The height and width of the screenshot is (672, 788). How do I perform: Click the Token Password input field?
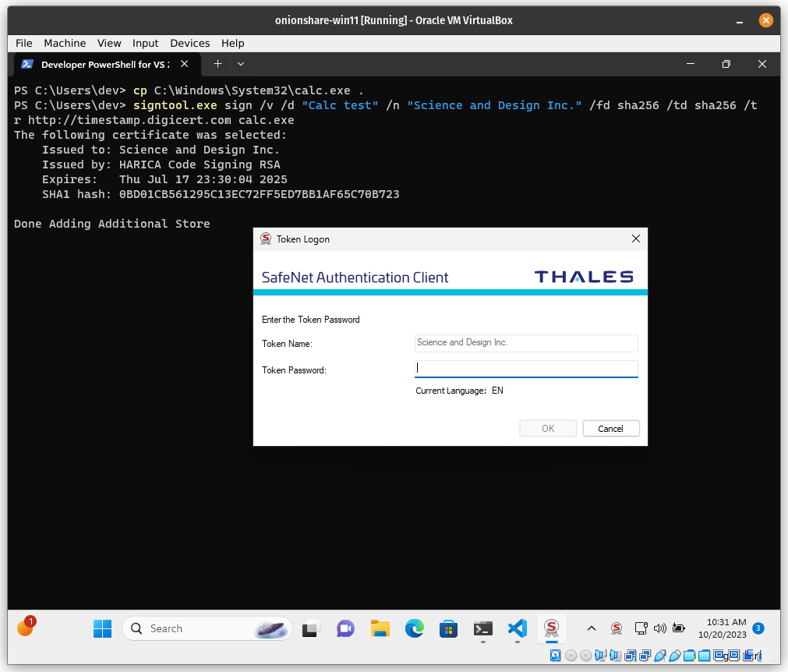(526, 369)
